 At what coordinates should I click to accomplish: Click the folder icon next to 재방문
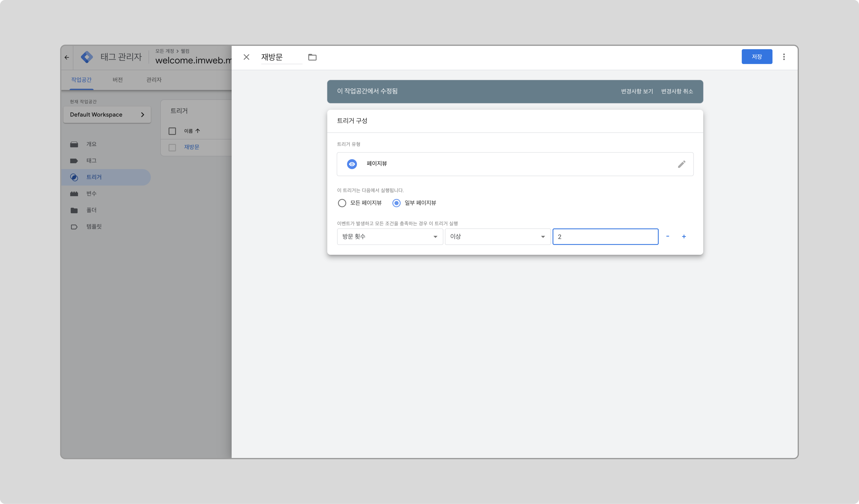point(312,57)
